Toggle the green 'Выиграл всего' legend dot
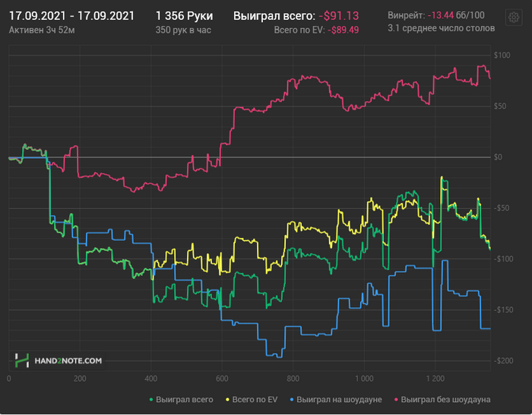This screenshot has height=415, width=532. (x=151, y=400)
